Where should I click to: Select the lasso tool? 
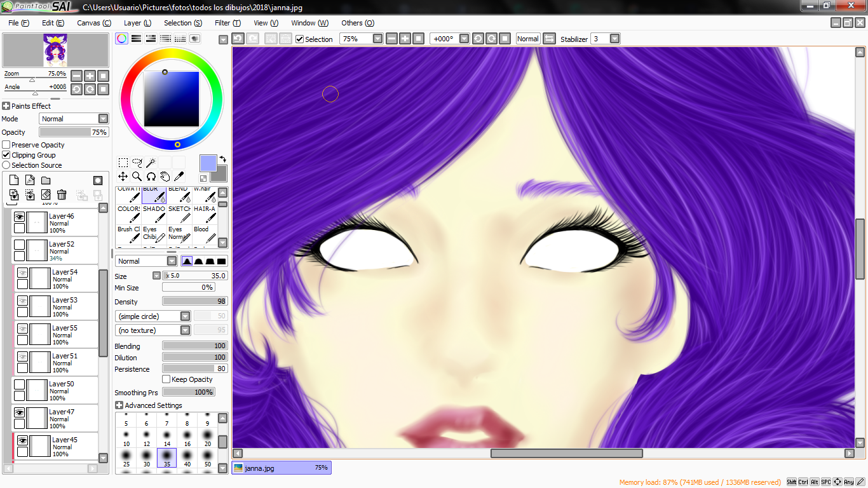(x=137, y=163)
